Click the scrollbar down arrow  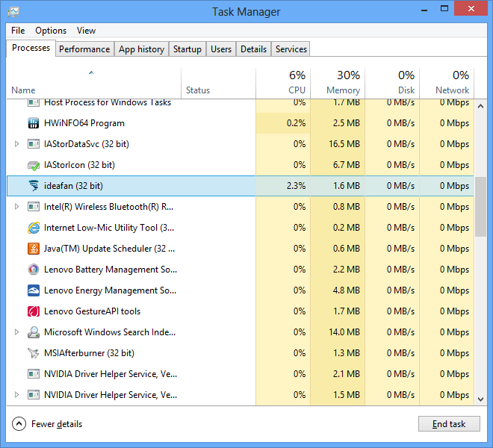click(480, 399)
